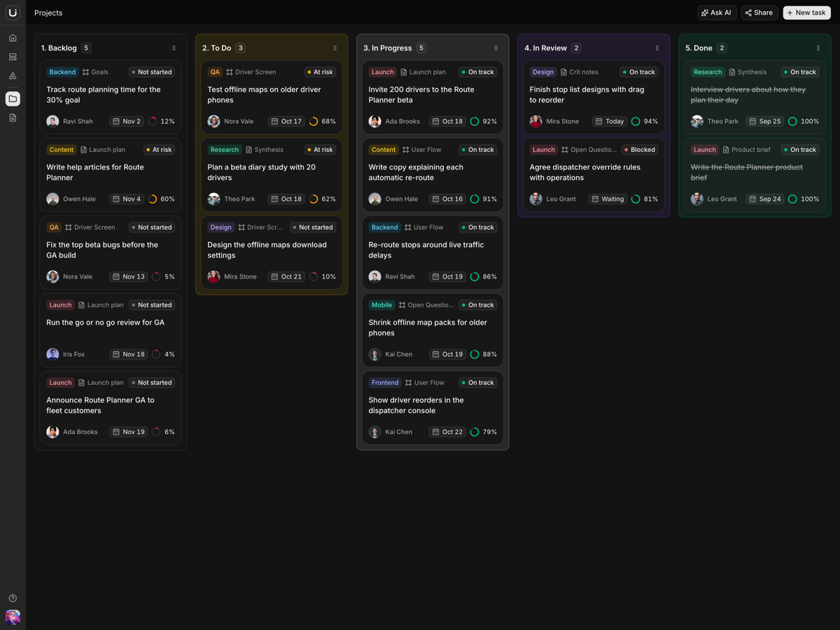This screenshot has height=630, width=840.
Task: Open the Backlog column options handle
Action: [174, 48]
